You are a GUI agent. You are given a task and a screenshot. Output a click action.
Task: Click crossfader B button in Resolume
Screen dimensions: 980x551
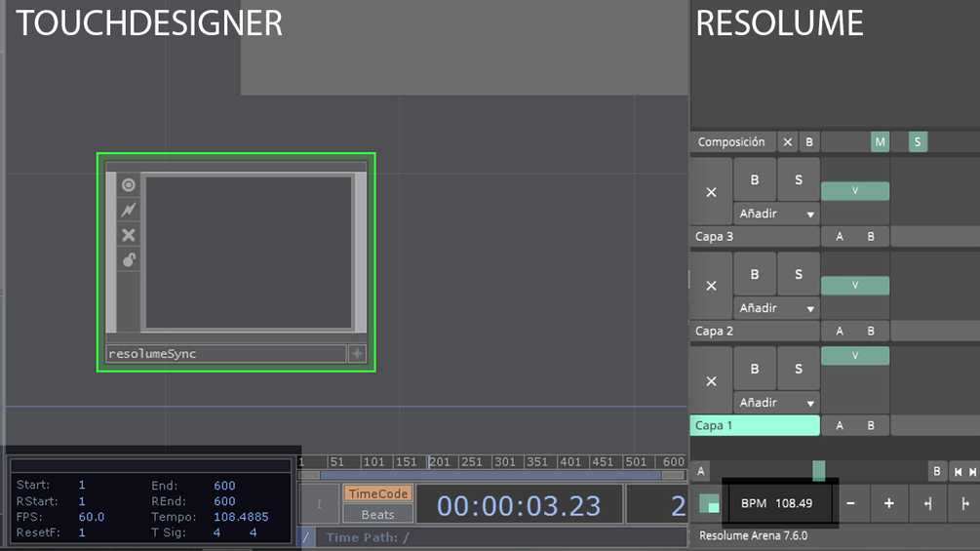coord(936,471)
